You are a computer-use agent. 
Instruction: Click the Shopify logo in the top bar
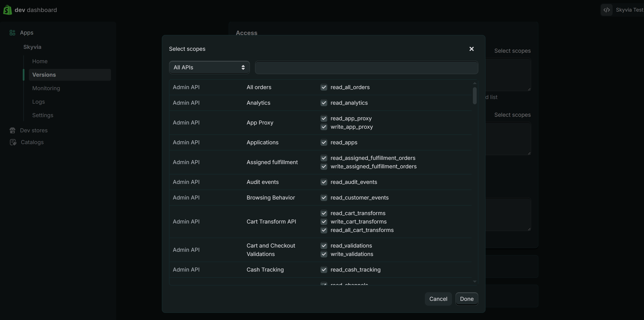click(7, 10)
